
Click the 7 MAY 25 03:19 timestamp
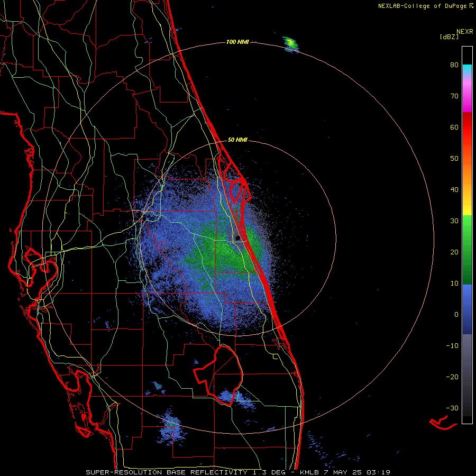pos(358,472)
